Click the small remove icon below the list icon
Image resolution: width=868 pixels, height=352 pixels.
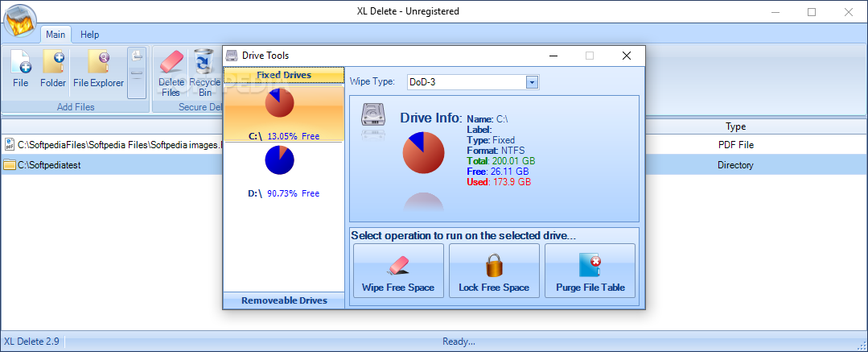pos(137,75)
